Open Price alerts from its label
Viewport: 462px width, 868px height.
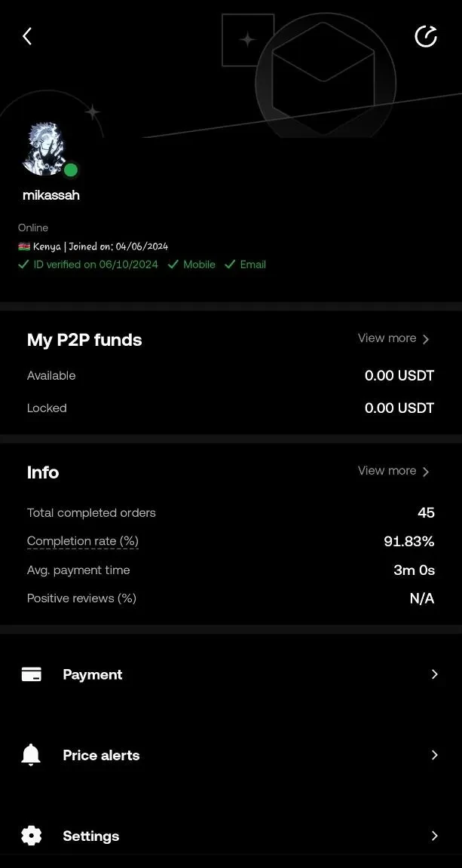coord(101,754)
